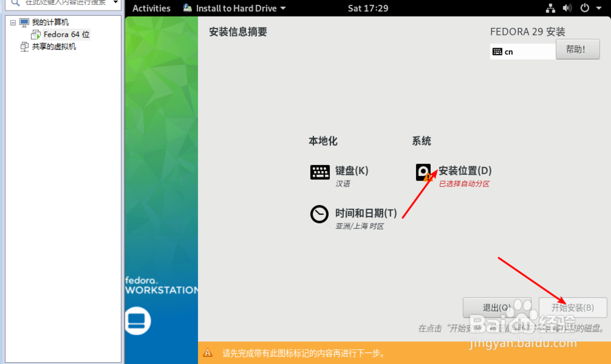Click the warning triangle in the orange bar
611x364 pixels.
tap(208, 353)
